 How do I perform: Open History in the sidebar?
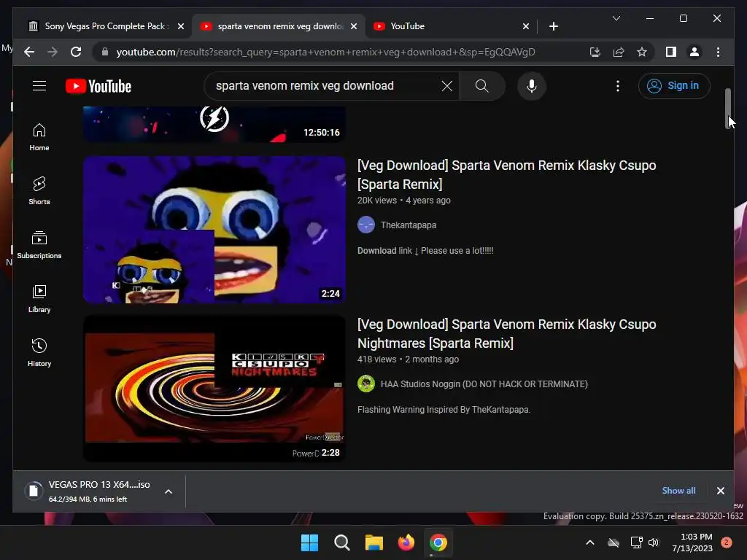39,352
